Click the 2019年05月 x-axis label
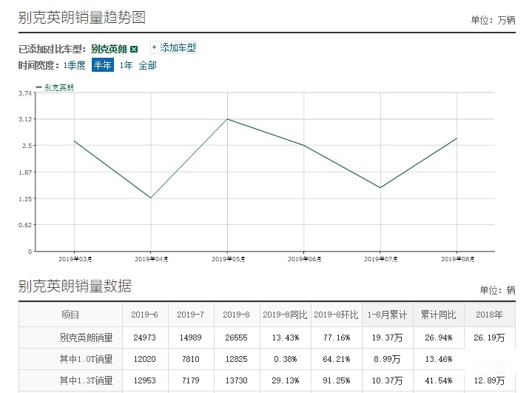Image resolution: width=532 pixels, height=393 pixels. click(x=228, y=259)
